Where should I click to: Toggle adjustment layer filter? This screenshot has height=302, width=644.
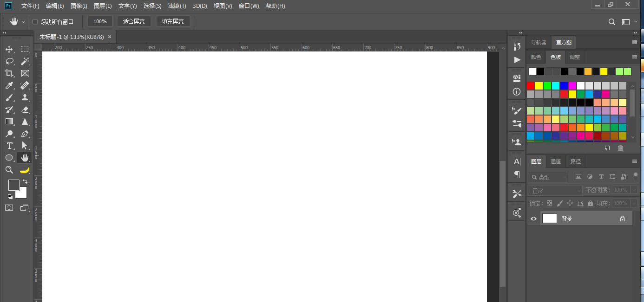[x=590, y=177]
